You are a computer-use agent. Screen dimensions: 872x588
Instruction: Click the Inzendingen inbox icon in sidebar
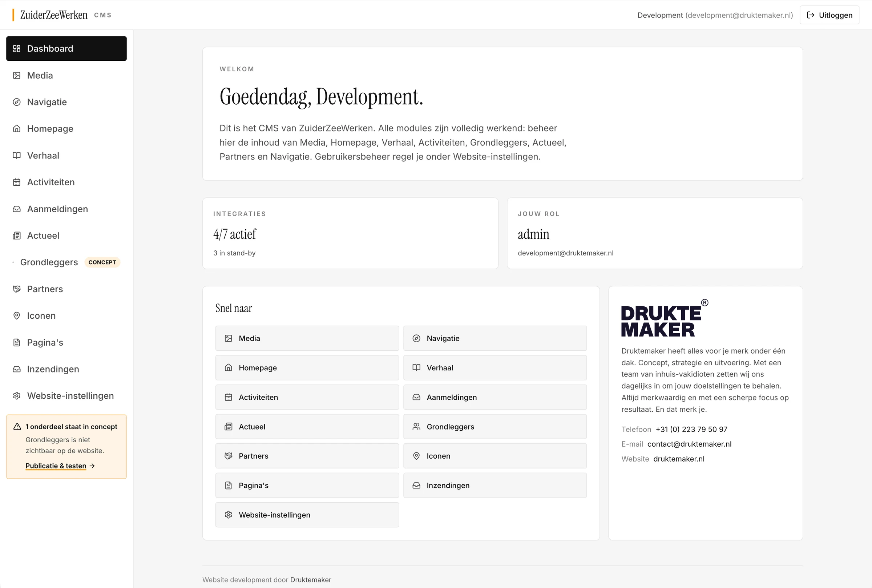coord(16,369)
